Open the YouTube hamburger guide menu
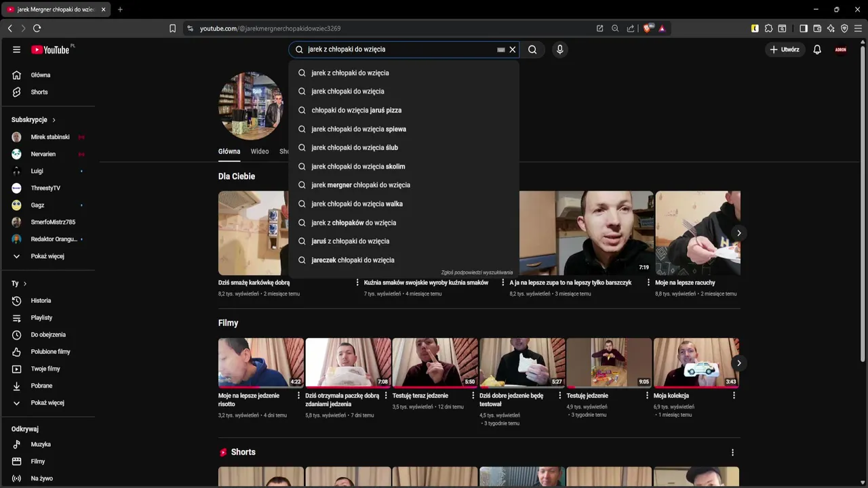The height and width of the screenshot is (488, 868). coord(16,49)
